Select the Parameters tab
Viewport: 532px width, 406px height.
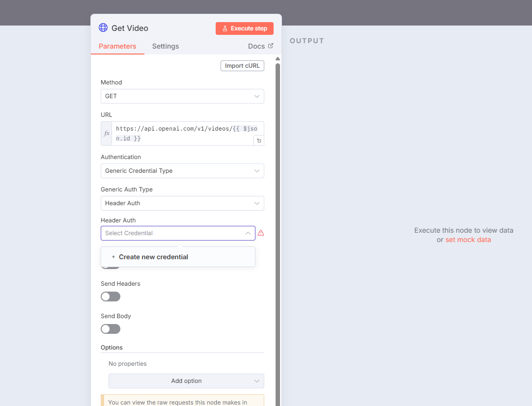pos(117,46)
